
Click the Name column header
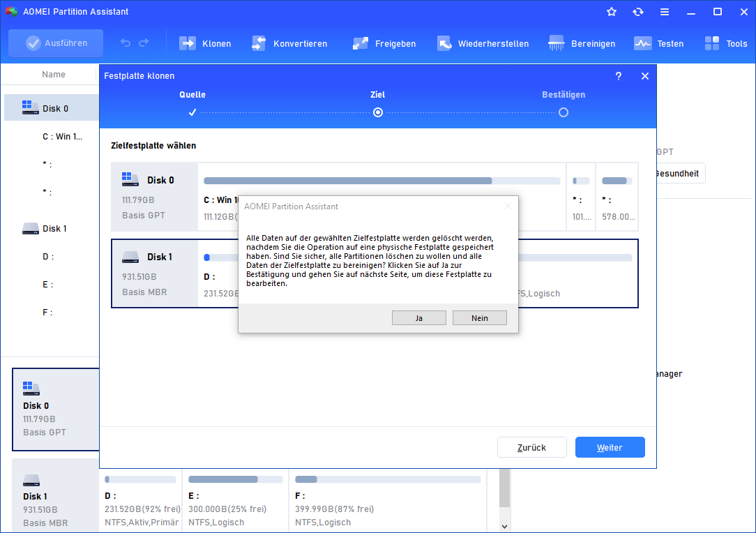[53, 74]
